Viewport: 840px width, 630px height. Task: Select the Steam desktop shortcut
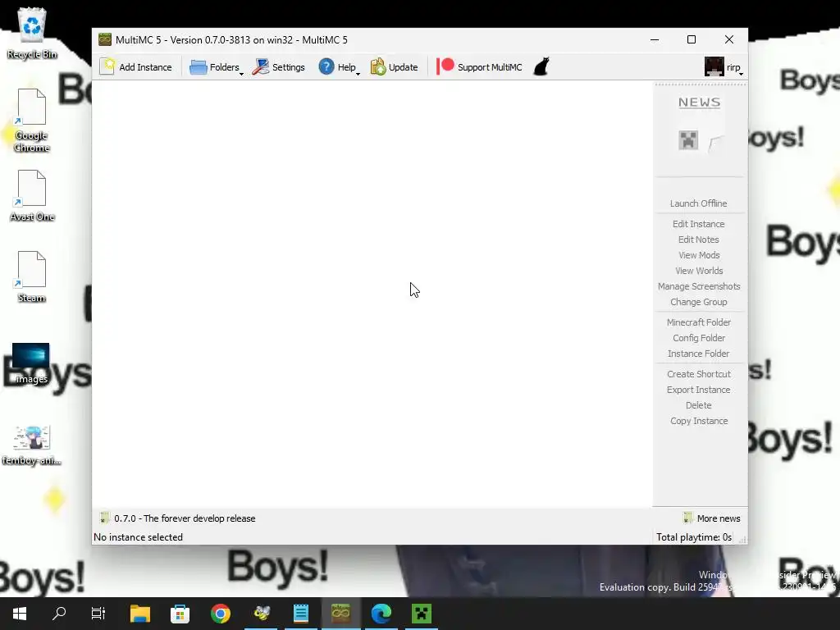tap(32, 277)
